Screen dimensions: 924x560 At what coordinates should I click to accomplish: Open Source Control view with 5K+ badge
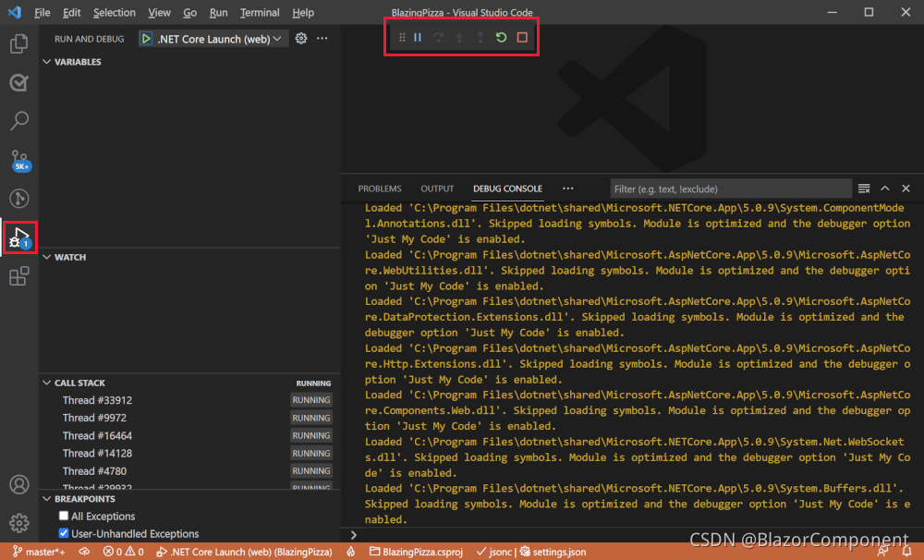[x=19, y=161]
